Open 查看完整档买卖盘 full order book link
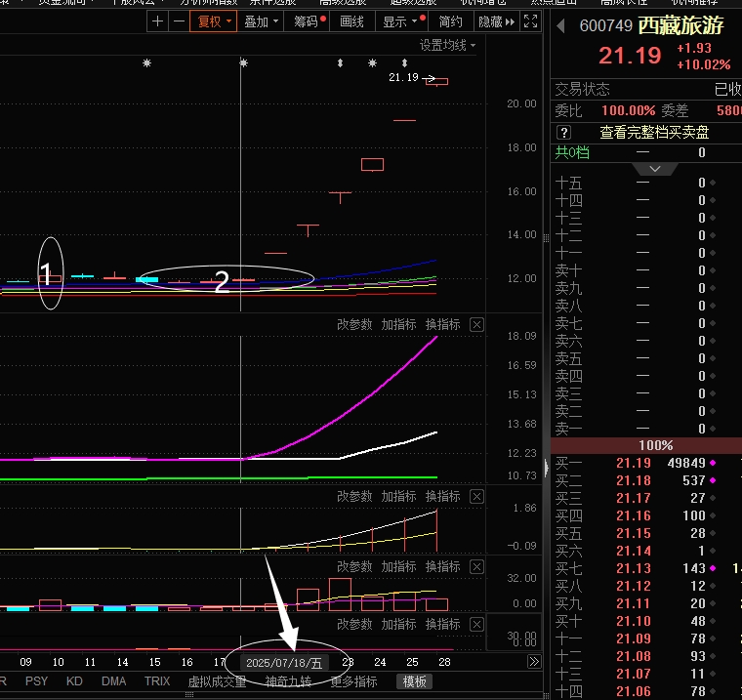742x700 pixels. (x=654, y=132)
